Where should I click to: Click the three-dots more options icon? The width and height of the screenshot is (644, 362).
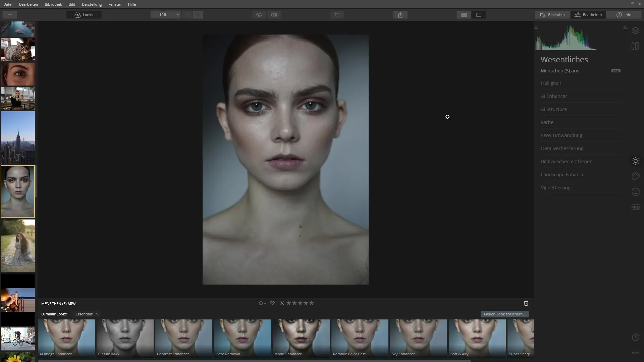[x=635, y=353]
